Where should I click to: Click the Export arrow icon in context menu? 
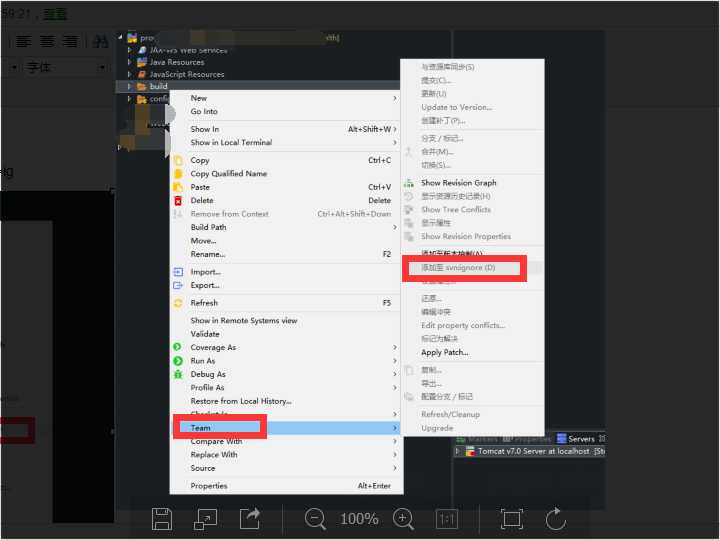[x=178, y=285]
